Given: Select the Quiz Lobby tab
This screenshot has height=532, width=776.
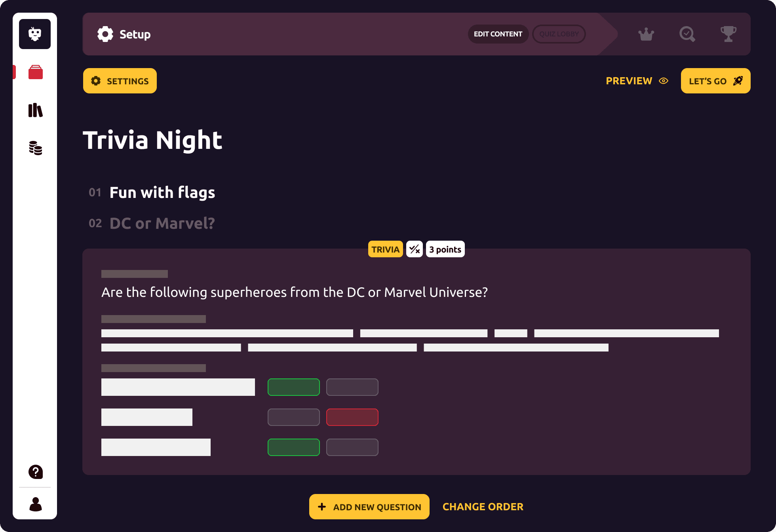Looking at the screenshot, I should click(559, 34).
